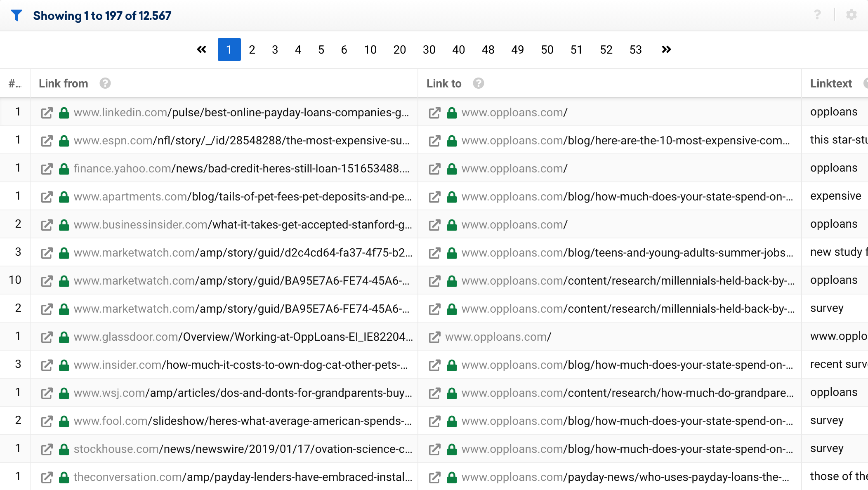
Task: Click glassdoor.com Working-at-OppLoans URL
Action: (243, 337)
